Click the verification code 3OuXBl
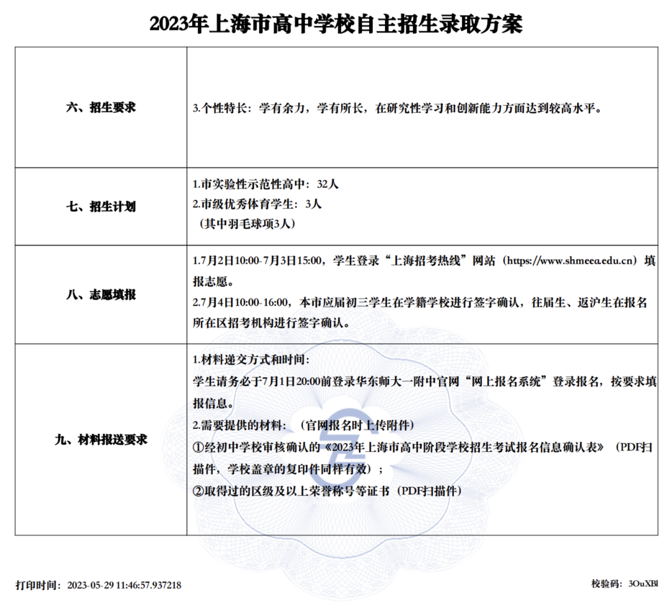Viewport: 672px width, 616px height. [x=643, y=584]
